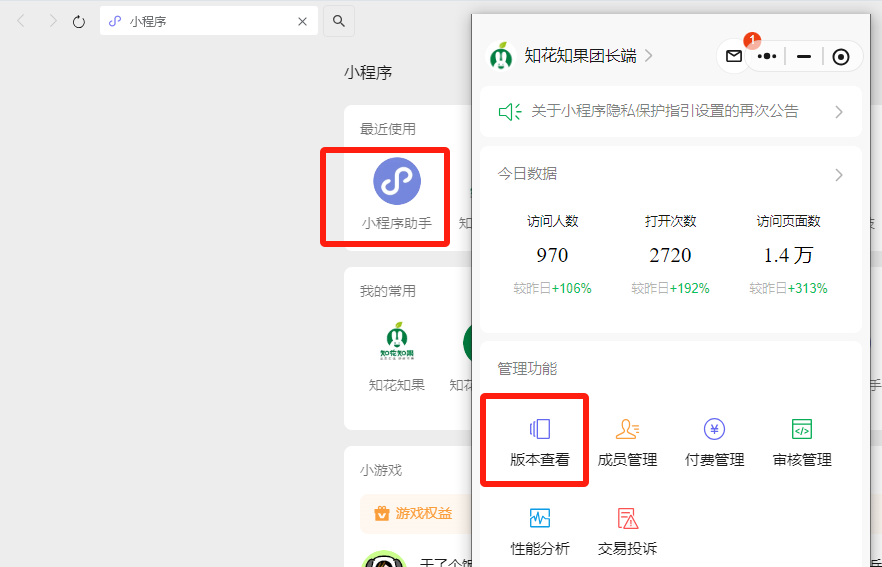Click the +313% change figure
The height and width of the screenshot is (567, 882).
point(807,289)
